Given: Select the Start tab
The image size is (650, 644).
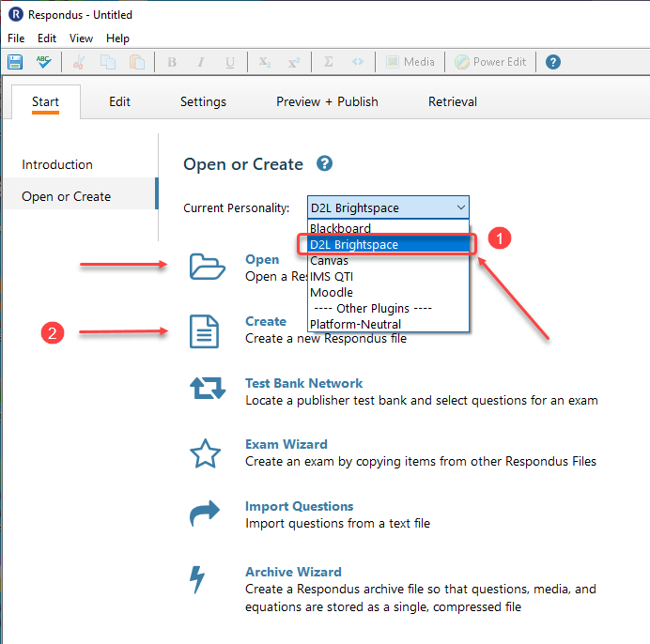Looking at the screenshot, I should (46, 102).
